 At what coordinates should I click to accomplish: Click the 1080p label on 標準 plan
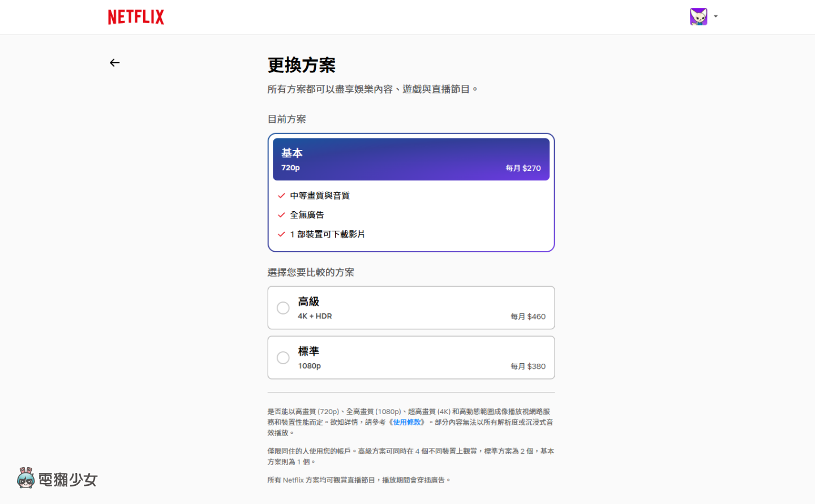310,366
